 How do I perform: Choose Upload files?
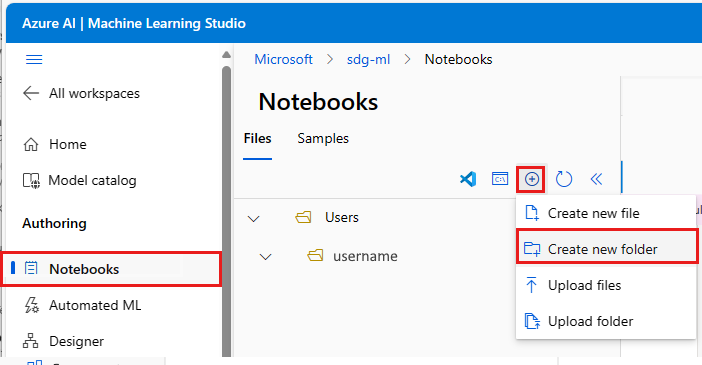click(606, 285)
